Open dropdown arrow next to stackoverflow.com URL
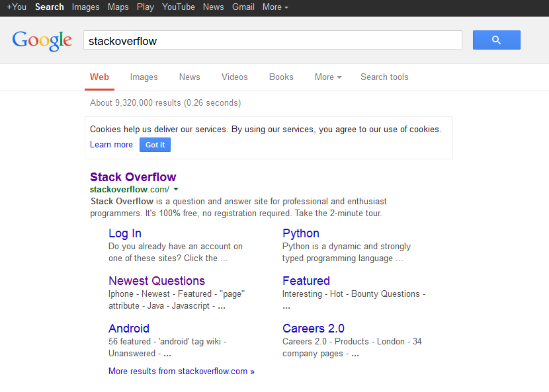This screenshot has width=549, height=392. pyautogui.click(x=176, y=189)
